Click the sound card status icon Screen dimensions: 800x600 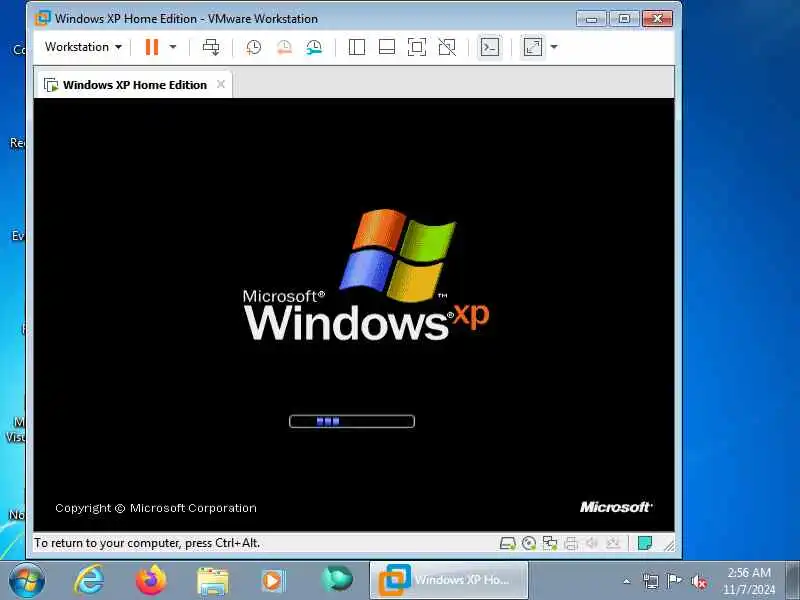click(x=592, y=543)
